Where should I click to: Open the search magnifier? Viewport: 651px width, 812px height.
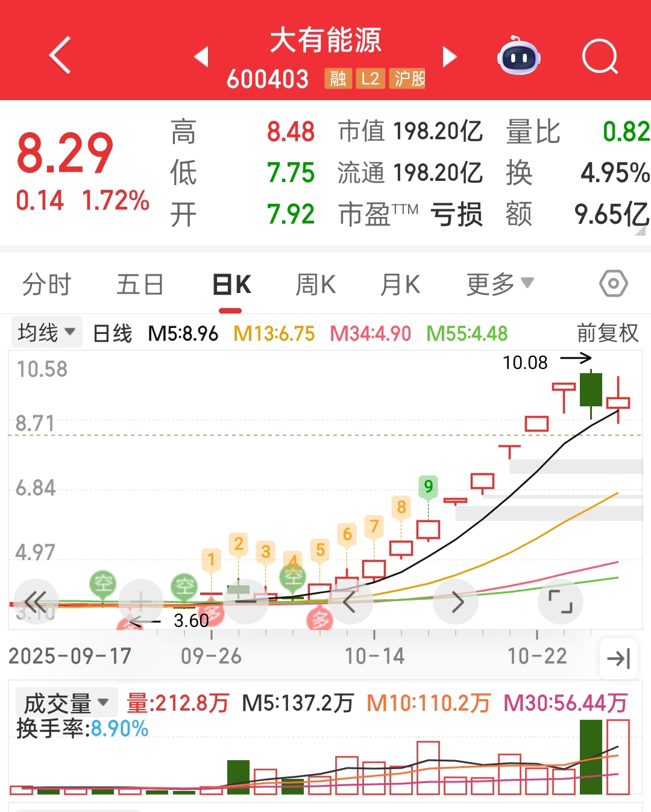[x=600, y=57]
